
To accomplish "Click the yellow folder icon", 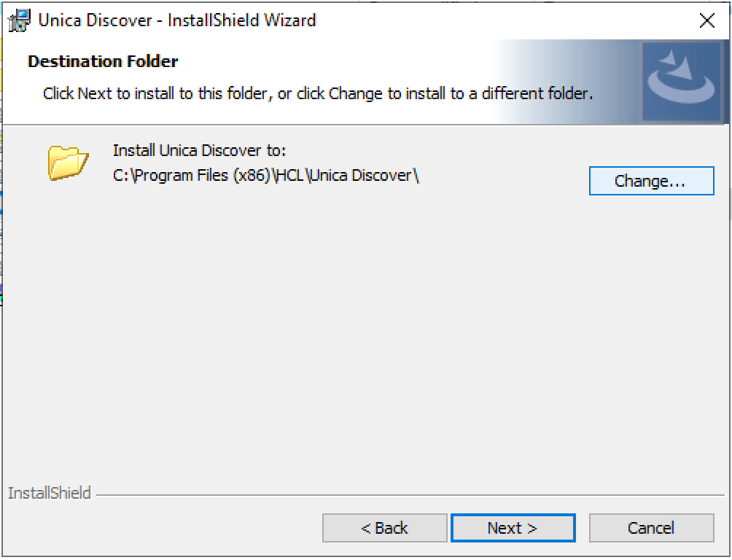I will coord(68,161).
